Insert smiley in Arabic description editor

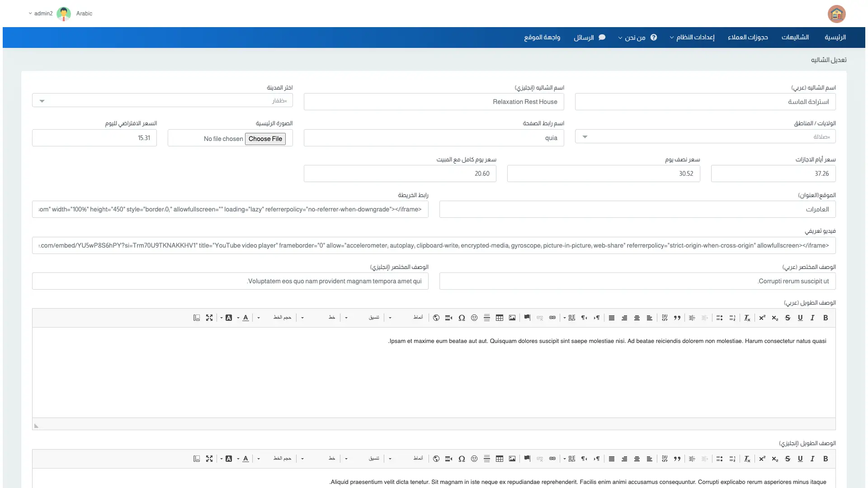474,318
